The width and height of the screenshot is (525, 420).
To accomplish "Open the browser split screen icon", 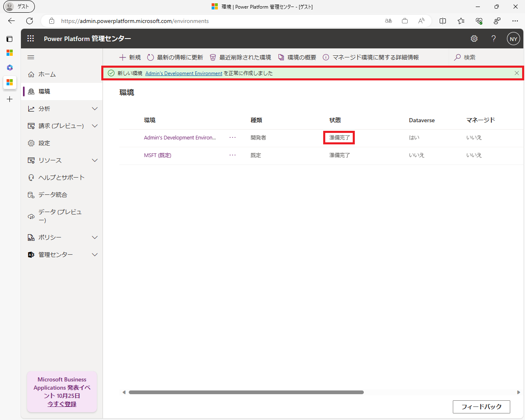I will 443,21.
